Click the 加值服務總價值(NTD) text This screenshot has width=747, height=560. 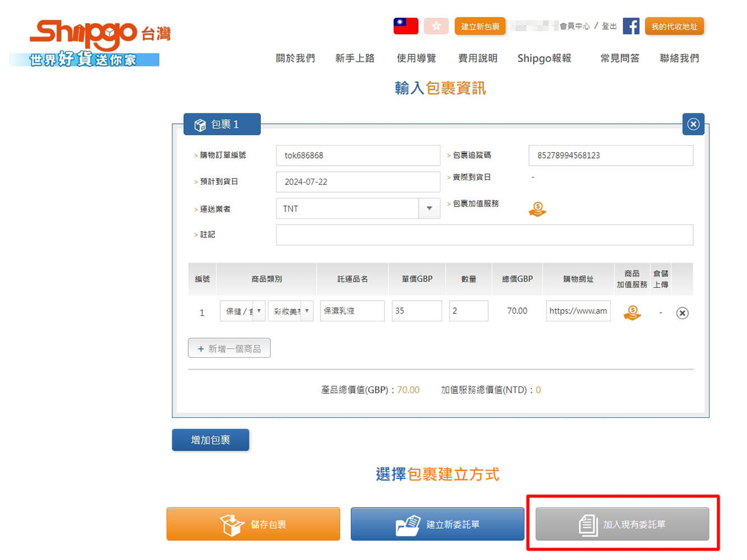[491, 390]
